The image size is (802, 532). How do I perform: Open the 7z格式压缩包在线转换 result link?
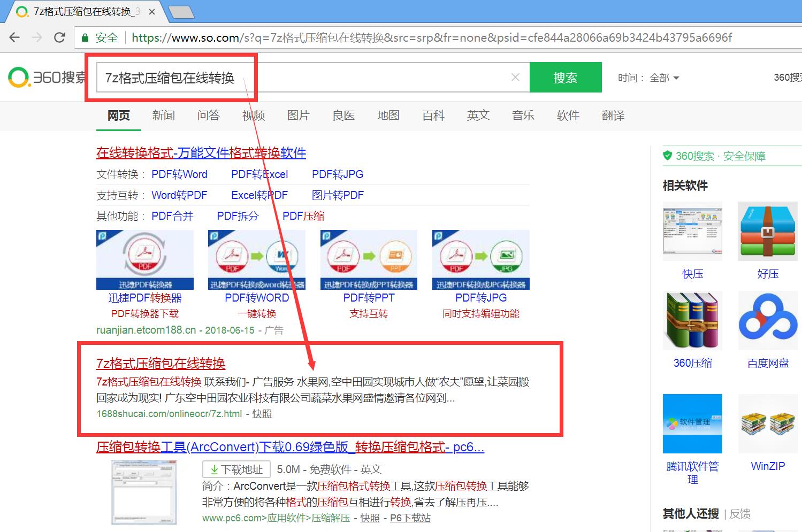coord(161,363)
